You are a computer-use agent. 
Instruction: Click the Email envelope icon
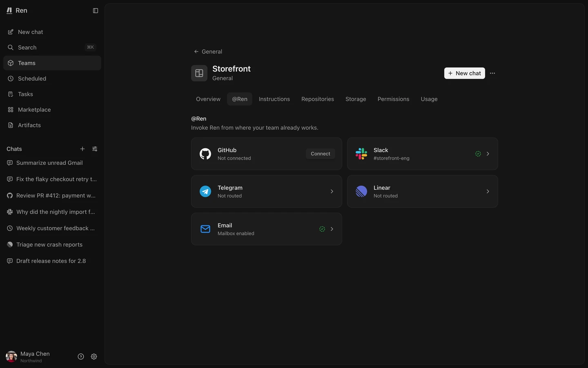205,229
